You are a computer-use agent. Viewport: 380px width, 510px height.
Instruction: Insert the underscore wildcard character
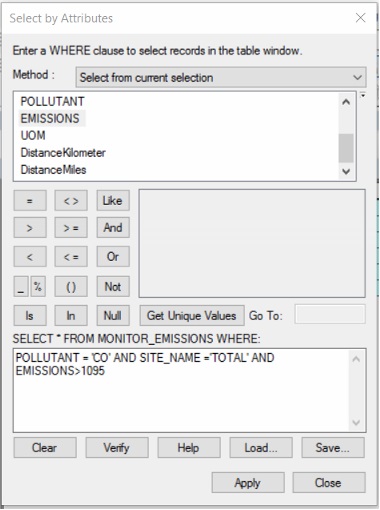[21, 286]
